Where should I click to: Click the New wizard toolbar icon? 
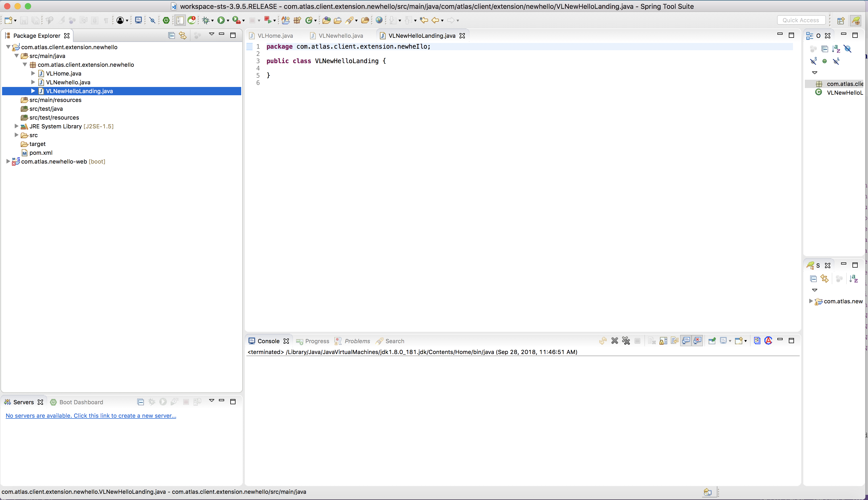pos(9,20)
